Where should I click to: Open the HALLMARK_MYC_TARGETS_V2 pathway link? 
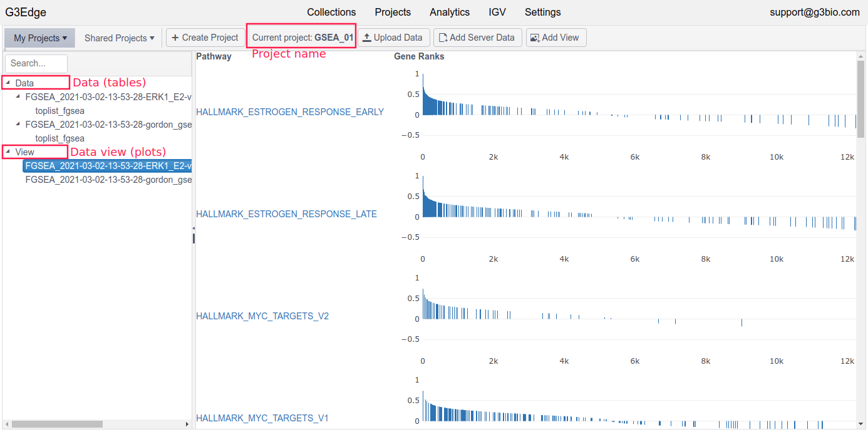pos(262,316)
